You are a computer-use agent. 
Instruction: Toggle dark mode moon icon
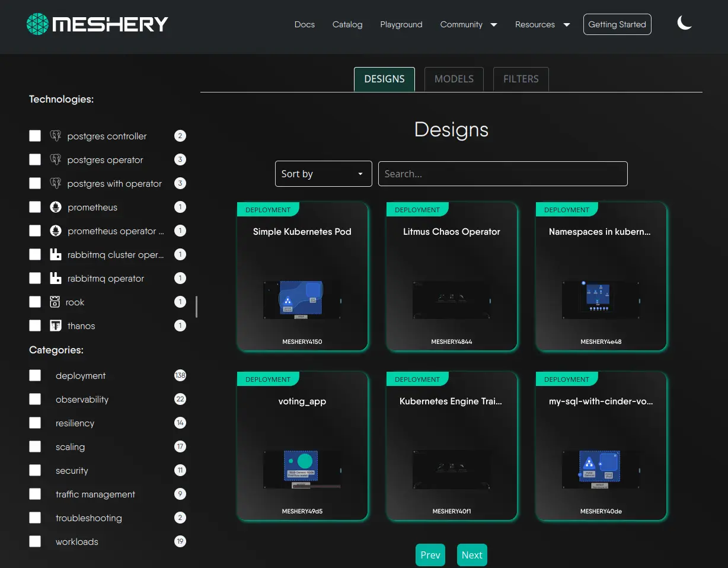[685, 24]
